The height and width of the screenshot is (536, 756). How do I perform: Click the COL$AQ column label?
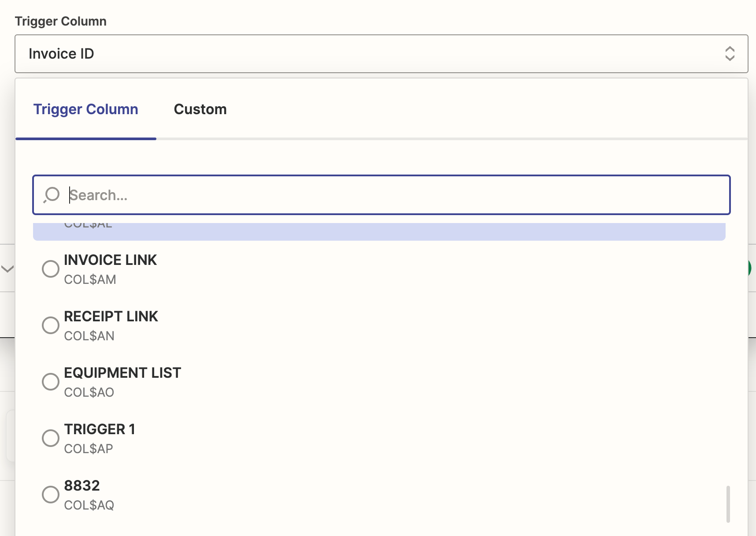(89, 505)
